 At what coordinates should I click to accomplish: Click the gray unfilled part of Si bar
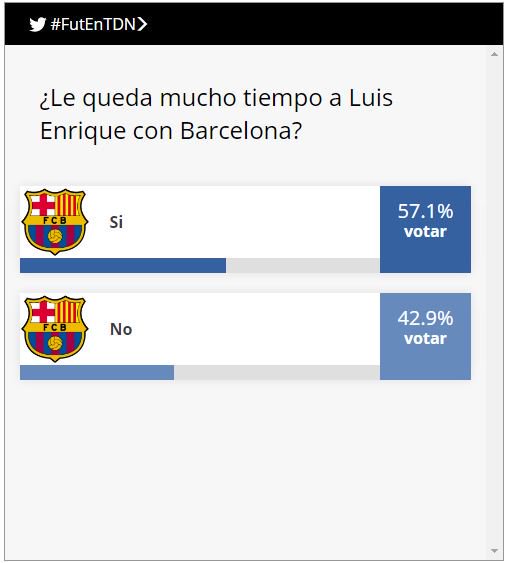[x=303, y=266]
